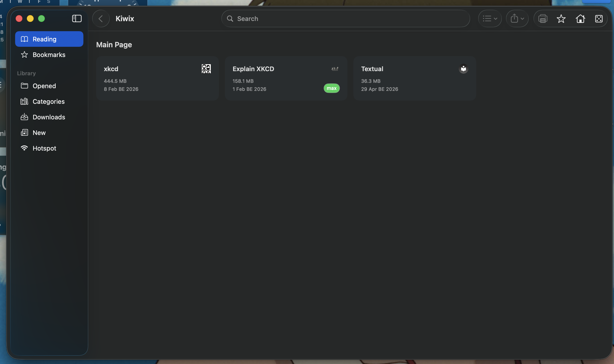Open Bookmarks in the sidebar
The height and width of the screenshot is (364, 614).
click(49, 55)
